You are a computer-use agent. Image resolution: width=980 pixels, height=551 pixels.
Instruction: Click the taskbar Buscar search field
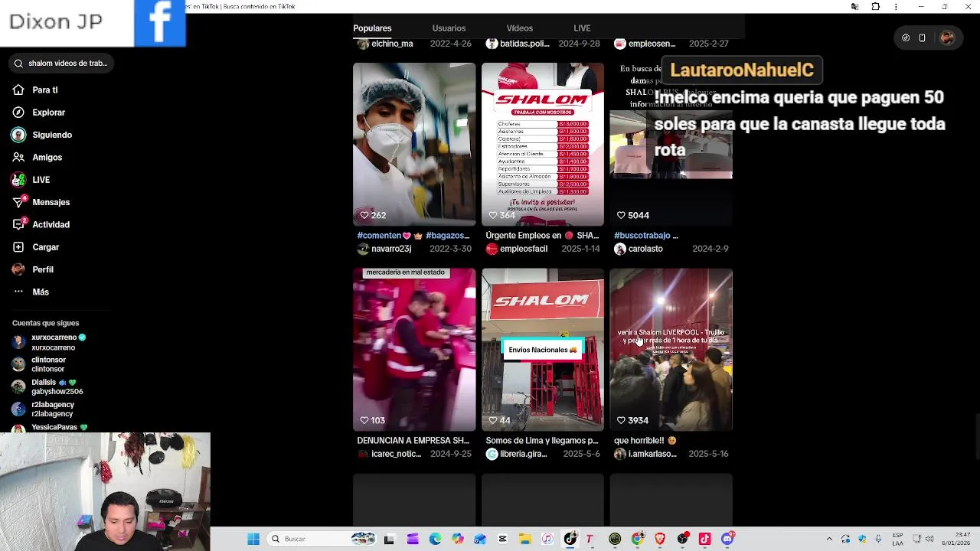point(322,539)
